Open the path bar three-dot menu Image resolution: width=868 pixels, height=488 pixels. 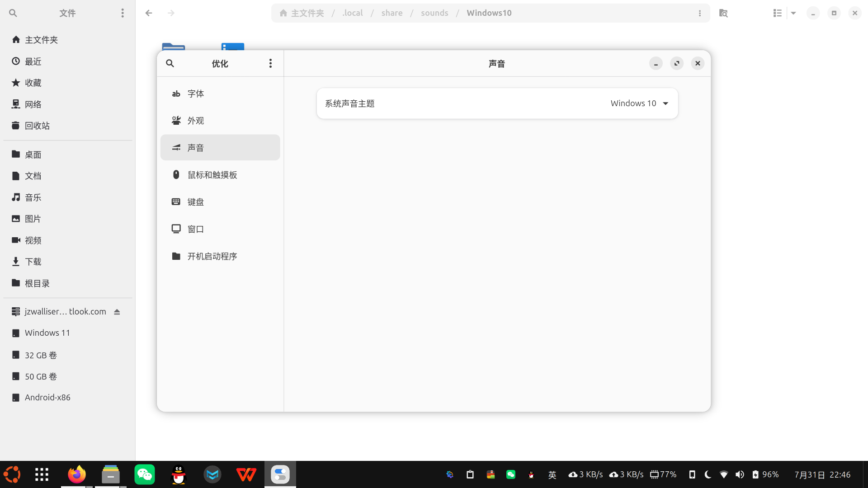(700, 13)
